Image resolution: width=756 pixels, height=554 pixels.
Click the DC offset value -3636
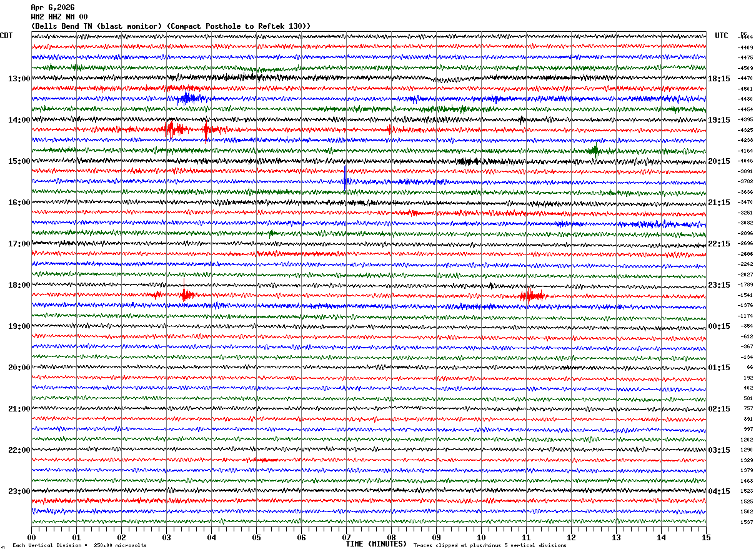coord(745,192)
